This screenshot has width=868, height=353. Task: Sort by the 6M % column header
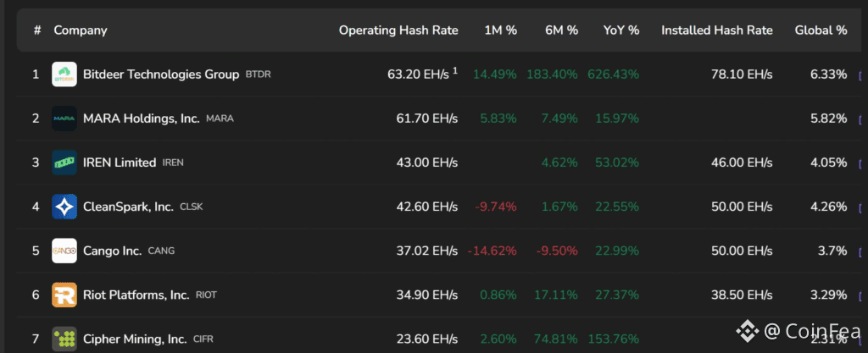(x=561, y=30)
